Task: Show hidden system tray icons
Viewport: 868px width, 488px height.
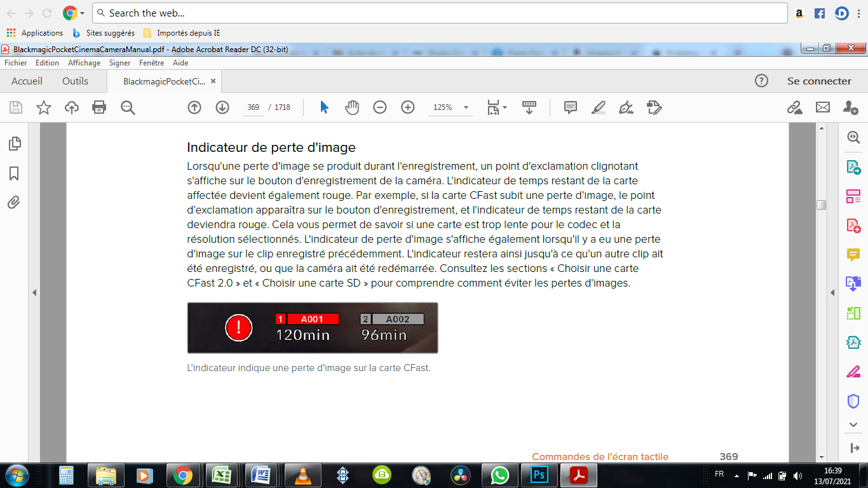Action: 736,475
